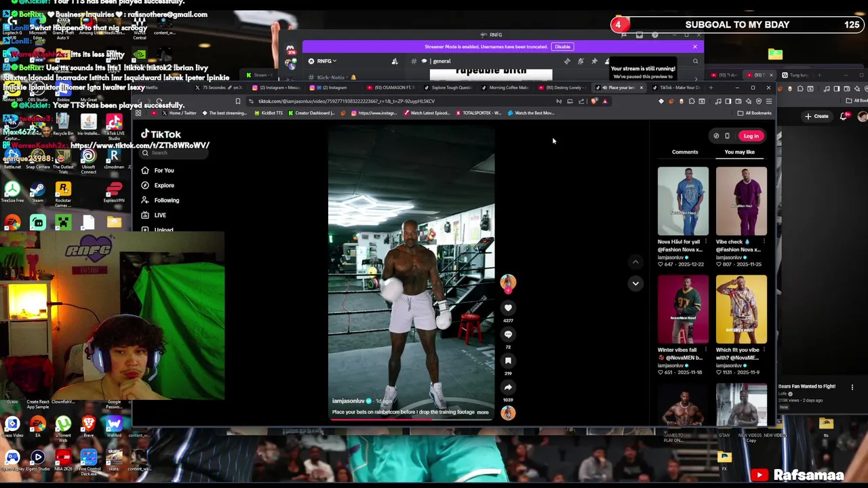The width and height of the screenshot is (868, 488).
Task: Go to the next video with down arrow
Action: click(x=635, y=283)
